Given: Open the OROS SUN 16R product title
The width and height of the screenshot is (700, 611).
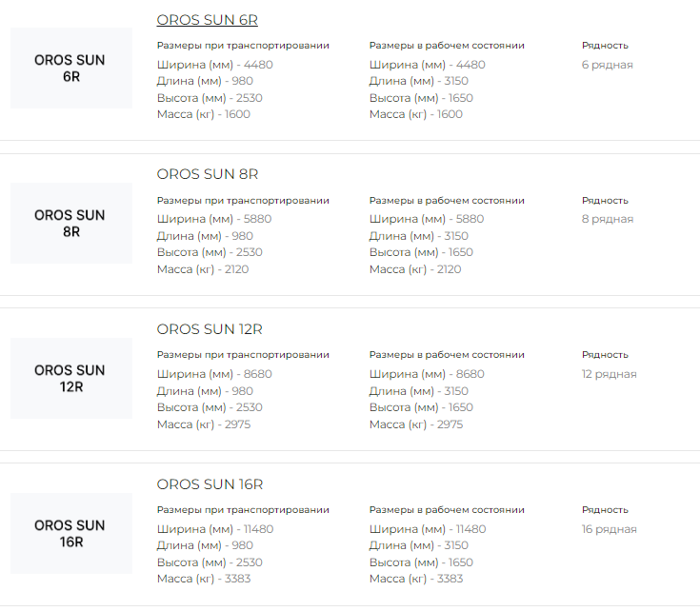Looking at the screenshot, I should (210, 484).
